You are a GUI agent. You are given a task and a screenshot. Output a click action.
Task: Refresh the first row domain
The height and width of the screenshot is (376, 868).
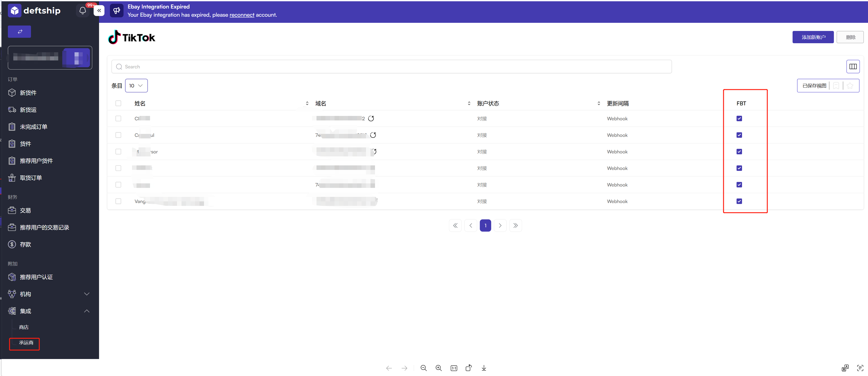(371, 118)
